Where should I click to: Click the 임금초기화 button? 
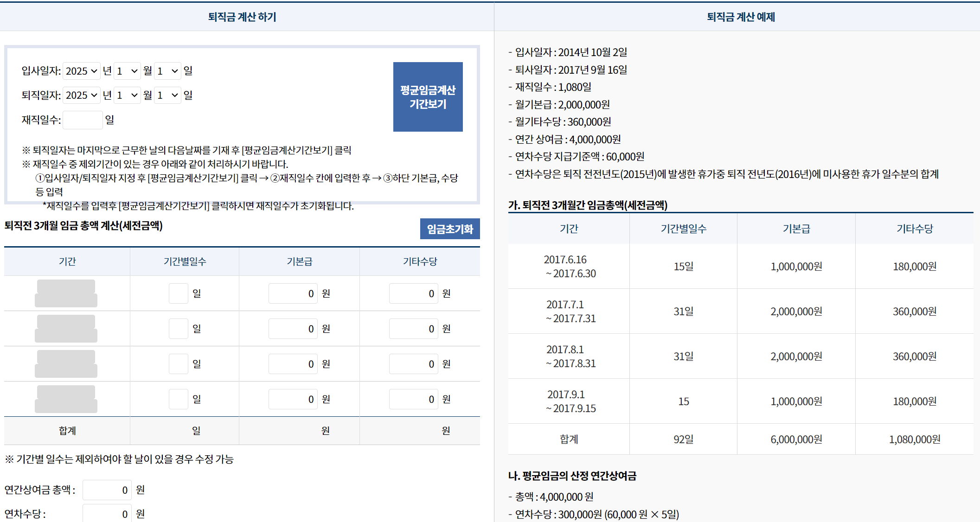[449, 229]
